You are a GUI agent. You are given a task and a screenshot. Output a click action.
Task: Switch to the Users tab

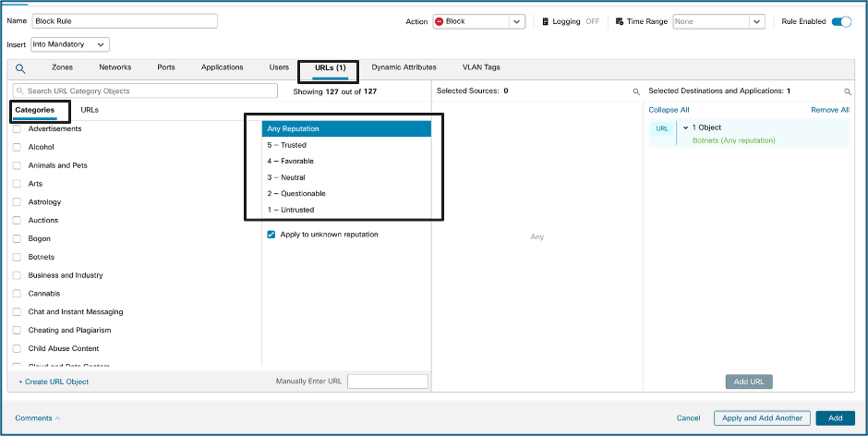pyautogui.click(x=279, y=67)
